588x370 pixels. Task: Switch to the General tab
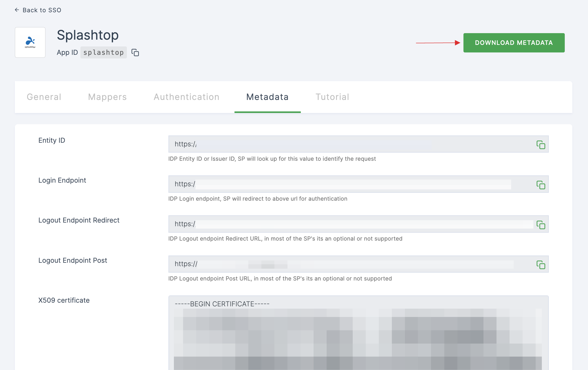tap(44, 97)
